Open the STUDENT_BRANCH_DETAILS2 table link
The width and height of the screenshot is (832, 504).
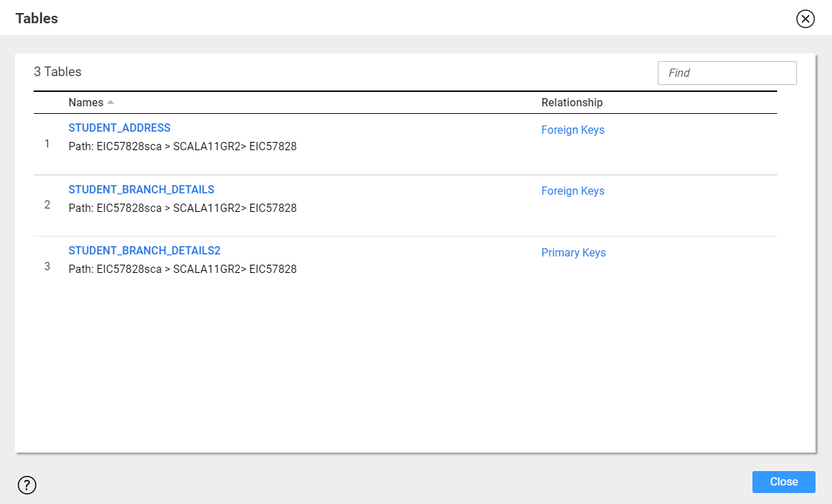tap(144, 250)
